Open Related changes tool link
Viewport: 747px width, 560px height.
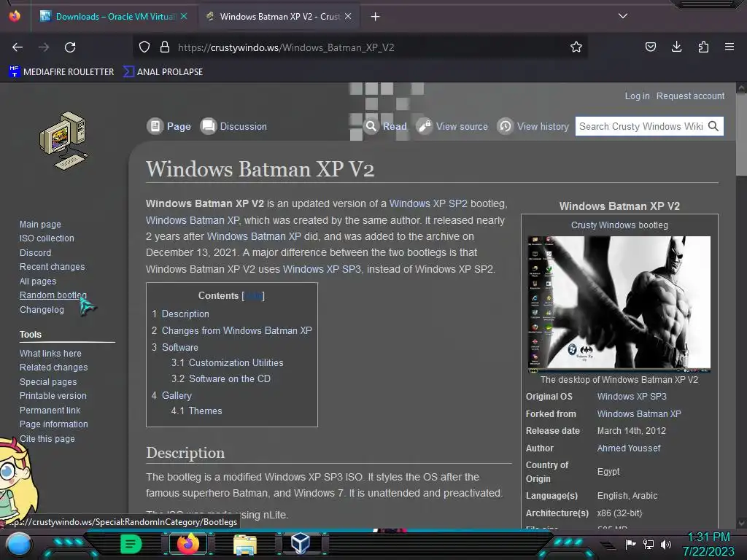click(x=53, y=367)
